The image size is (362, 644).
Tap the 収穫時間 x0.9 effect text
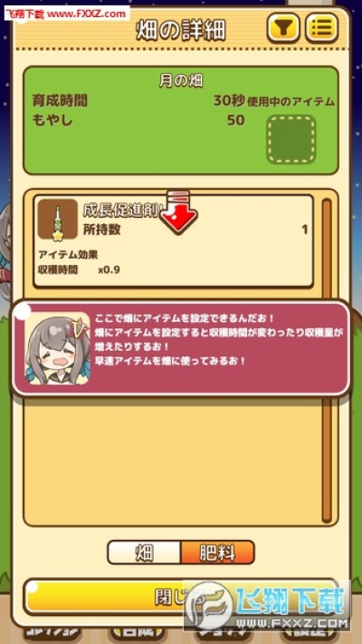[80, 270]
